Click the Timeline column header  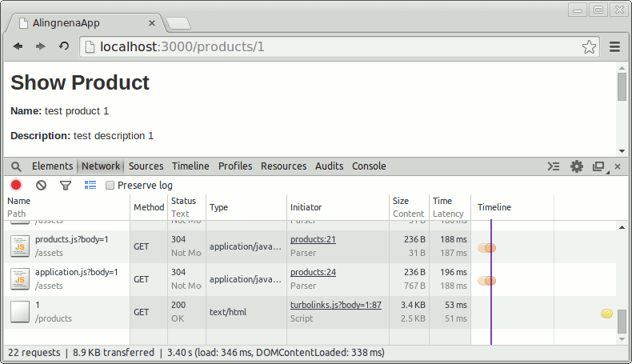[494, 207]
